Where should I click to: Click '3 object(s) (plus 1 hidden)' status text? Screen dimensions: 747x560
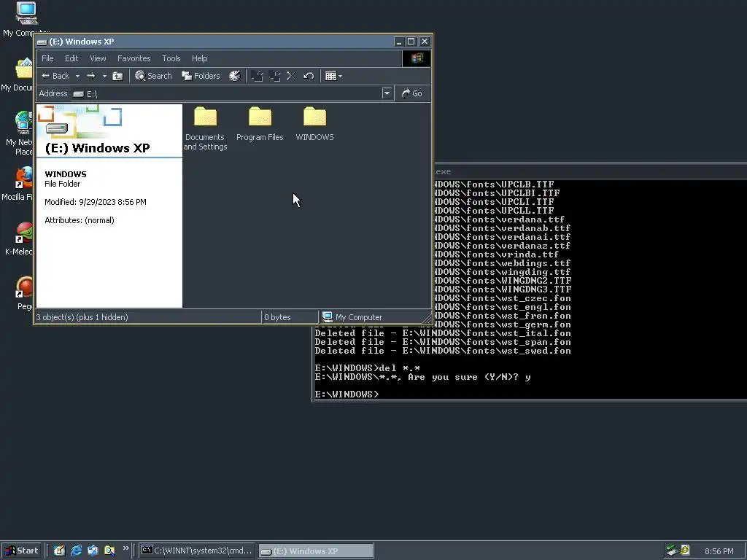click(x=82, y=317)
